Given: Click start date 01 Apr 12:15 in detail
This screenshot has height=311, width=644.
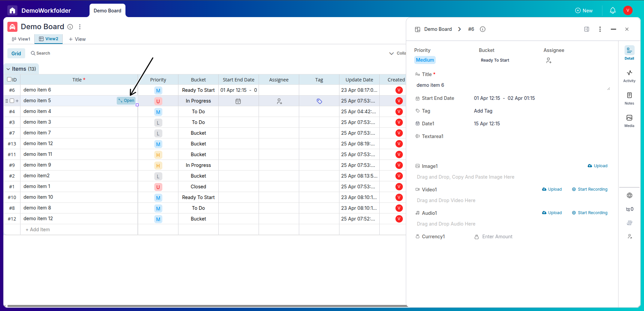Looking at the screenshot, I should pos(487,98).
